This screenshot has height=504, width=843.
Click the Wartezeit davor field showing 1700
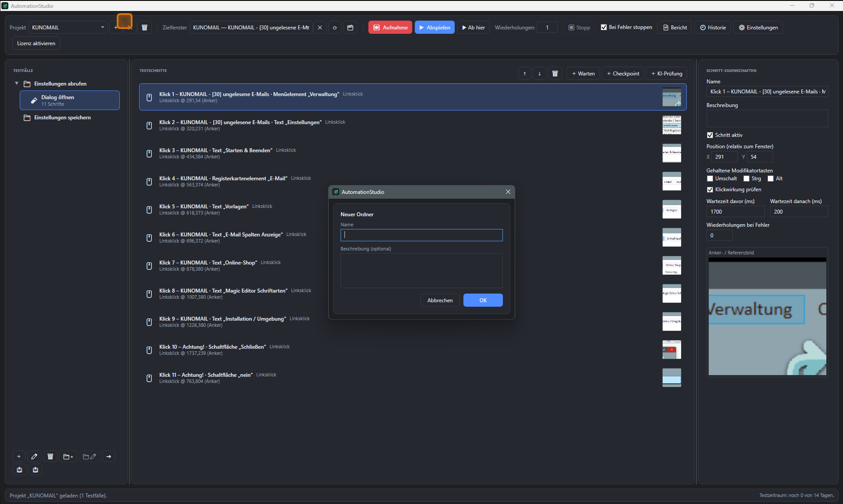pyautogui.click(x=735, y=212)
